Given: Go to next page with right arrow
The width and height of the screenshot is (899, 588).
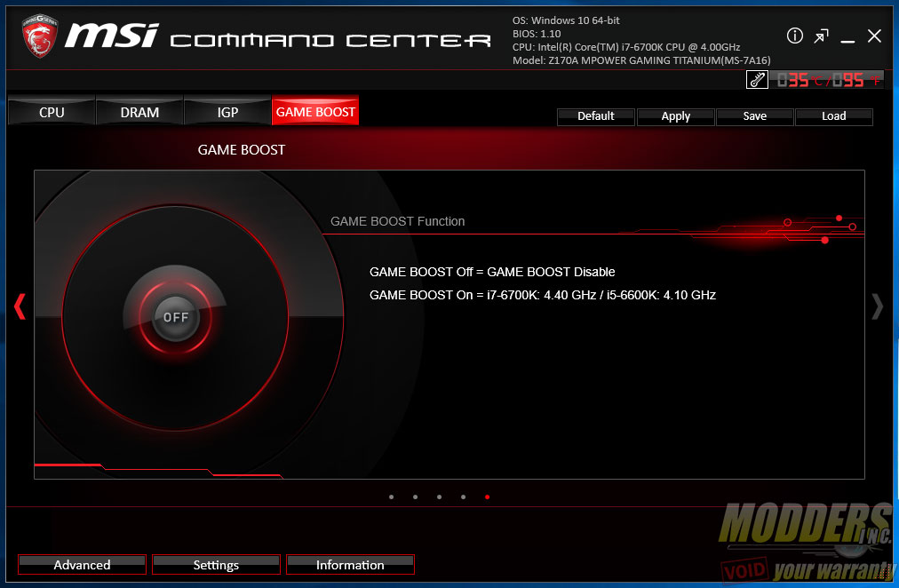Looking at the screenshot, I should coord(877,306).
